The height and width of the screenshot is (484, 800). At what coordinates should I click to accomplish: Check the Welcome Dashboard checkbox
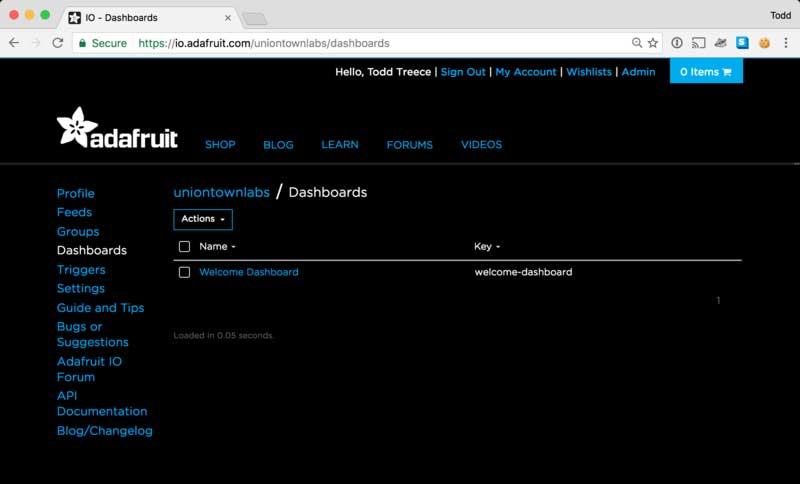coord(184,272)
